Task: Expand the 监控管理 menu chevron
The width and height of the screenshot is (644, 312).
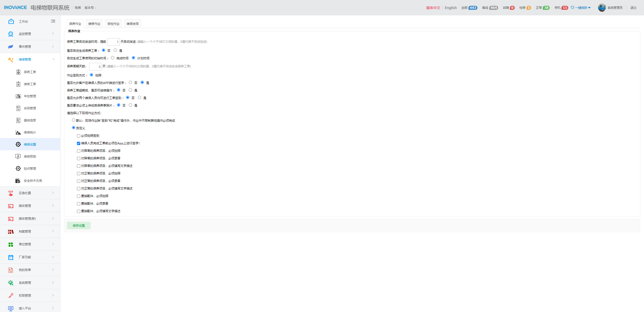Action: point(53,34)
